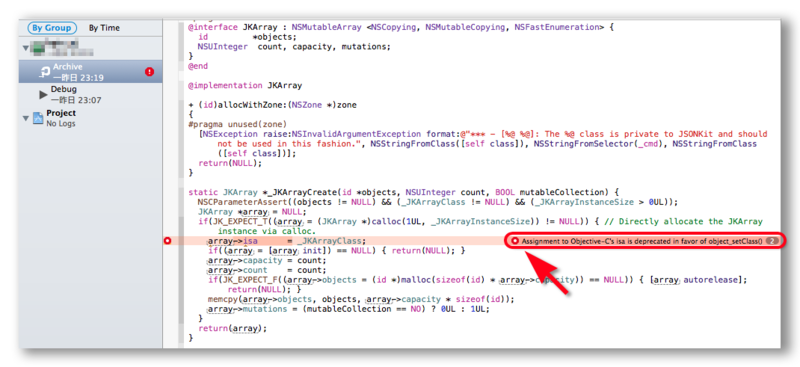Image resolution: width=800 pixels, height=367 pixels.
Task: Click the 'if(JK_EXPECT_T' calloc line
Action: point(480,222)
